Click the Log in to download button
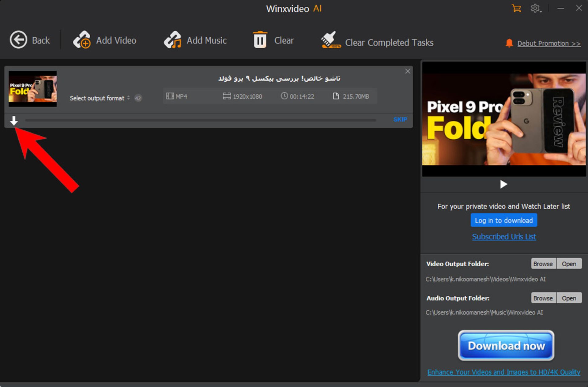 pos(504,220)
